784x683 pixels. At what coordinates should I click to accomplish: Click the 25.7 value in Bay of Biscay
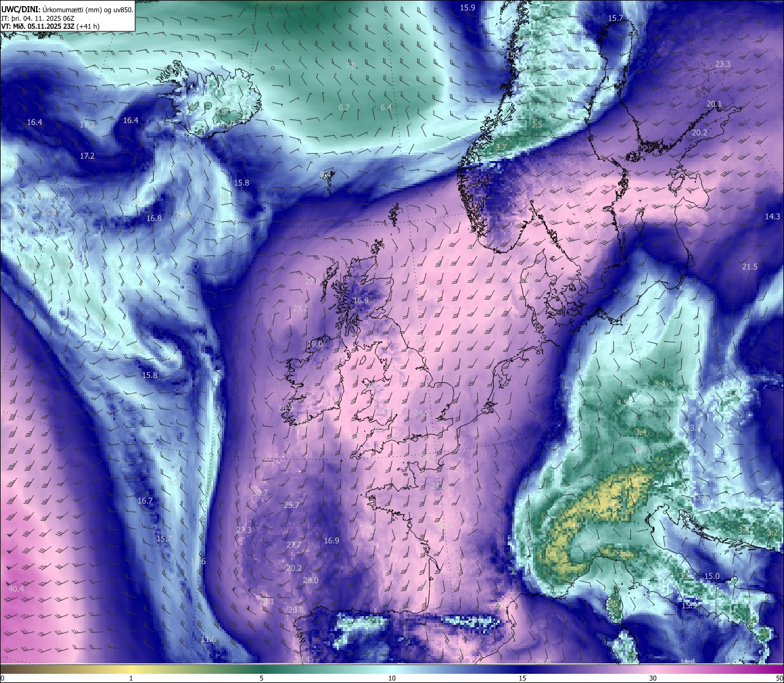point(292,505)
